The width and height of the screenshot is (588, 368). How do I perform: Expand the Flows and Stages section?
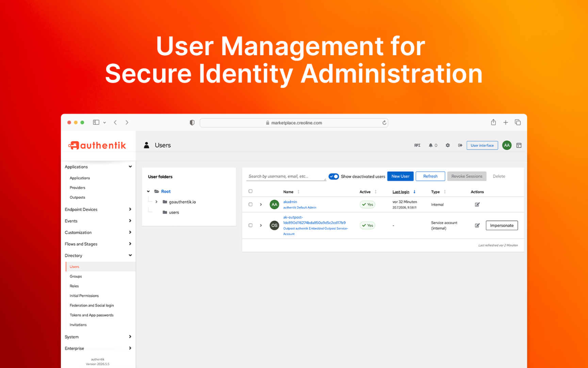click(130, 244)
